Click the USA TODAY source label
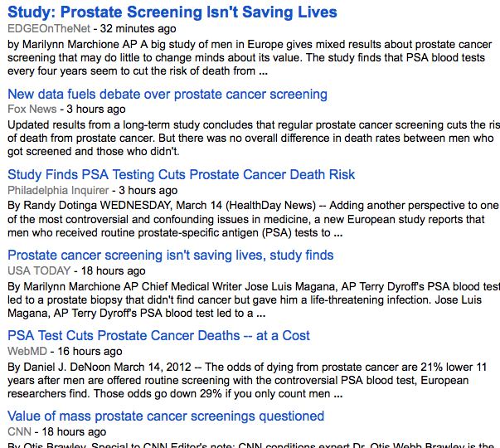 [40, 270]
